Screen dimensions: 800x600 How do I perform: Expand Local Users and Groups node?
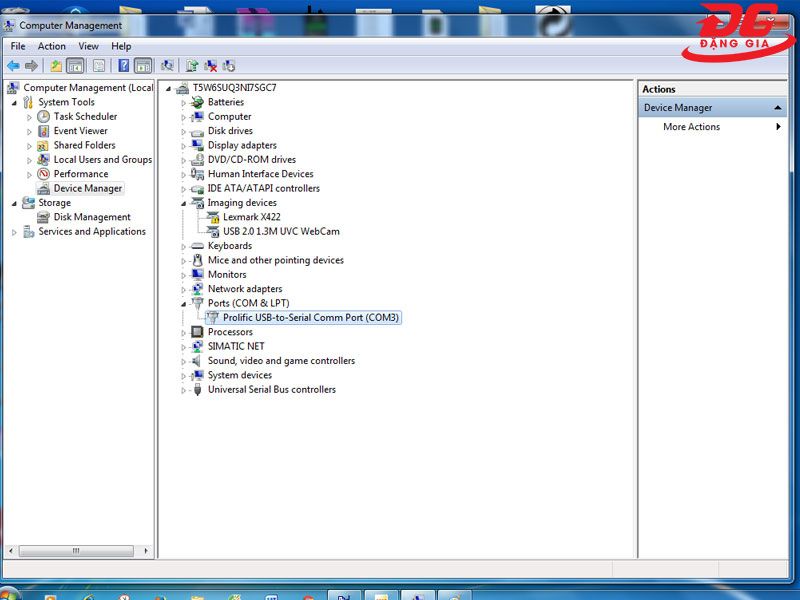29,160
